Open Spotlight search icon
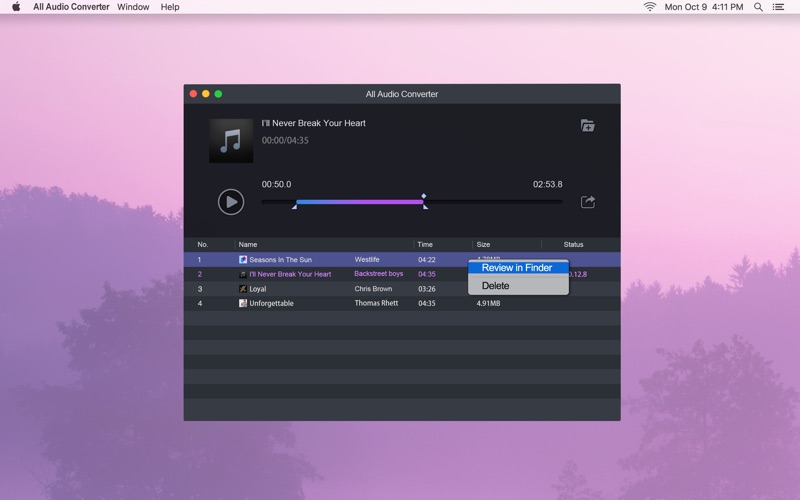The height and width of the screenshot is (500, 800). [x=759, y=7]
